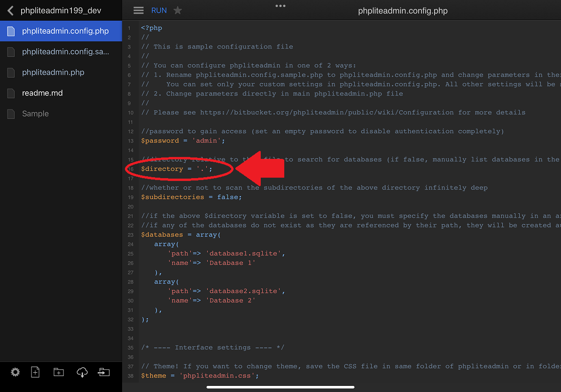Click the file icon beside Sample
This screenshot has width=561, height=392.
click(x=11, y=114)
